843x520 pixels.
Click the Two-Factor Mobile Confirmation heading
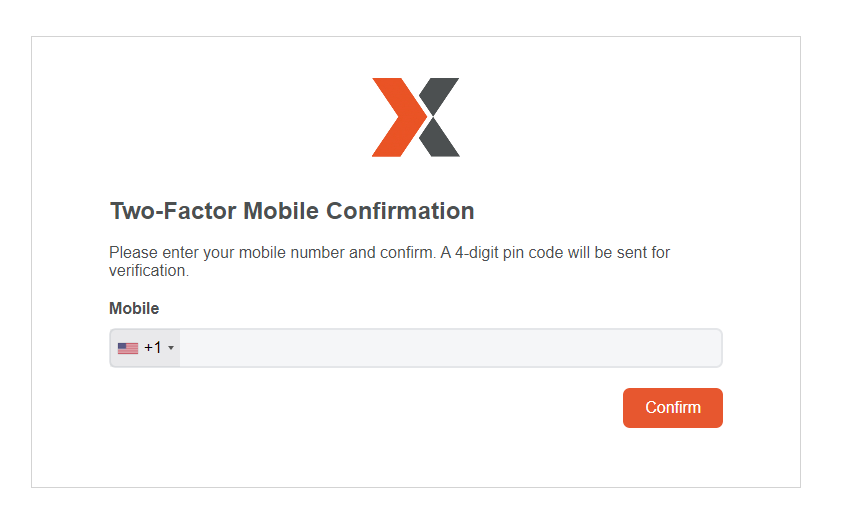(291, 211)
